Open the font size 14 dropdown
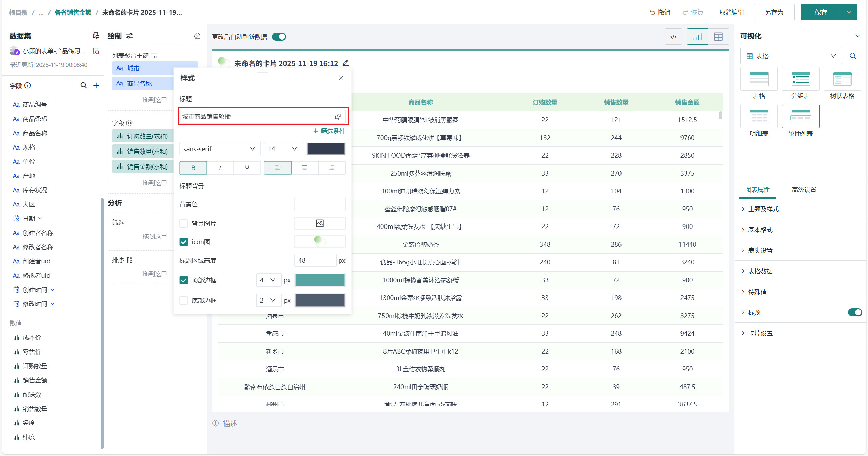This screenshot has width=868, height=456. [282, 148]
